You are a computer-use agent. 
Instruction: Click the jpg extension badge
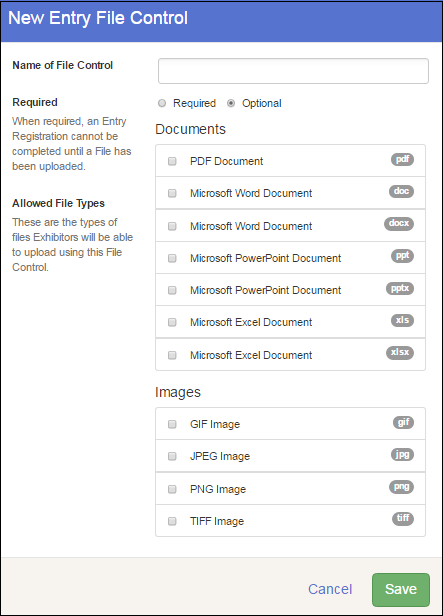click(402, 455)
